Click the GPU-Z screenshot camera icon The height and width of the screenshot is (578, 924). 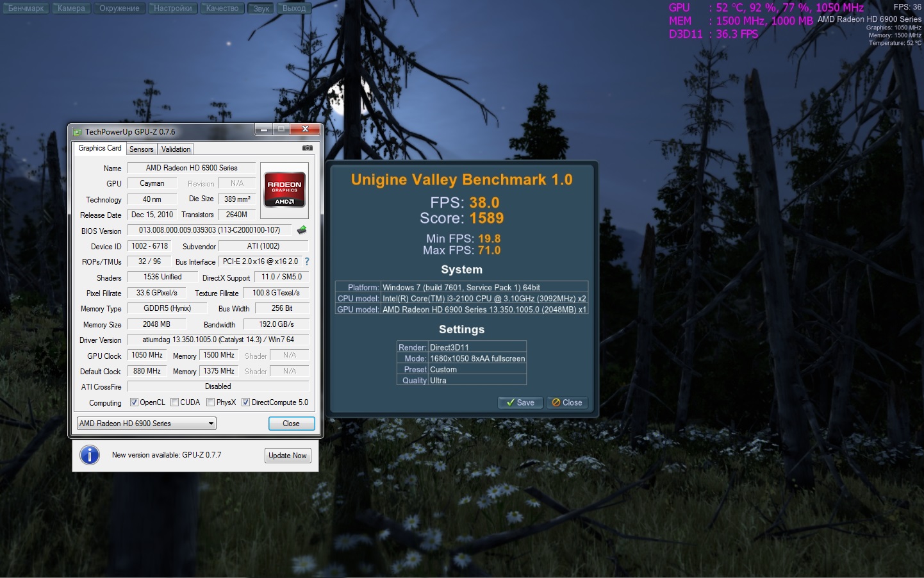[x=308, y=148]
